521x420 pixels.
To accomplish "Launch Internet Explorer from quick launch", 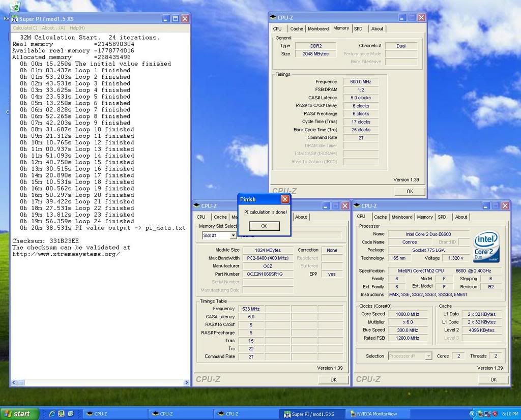I will click(52, 414).
